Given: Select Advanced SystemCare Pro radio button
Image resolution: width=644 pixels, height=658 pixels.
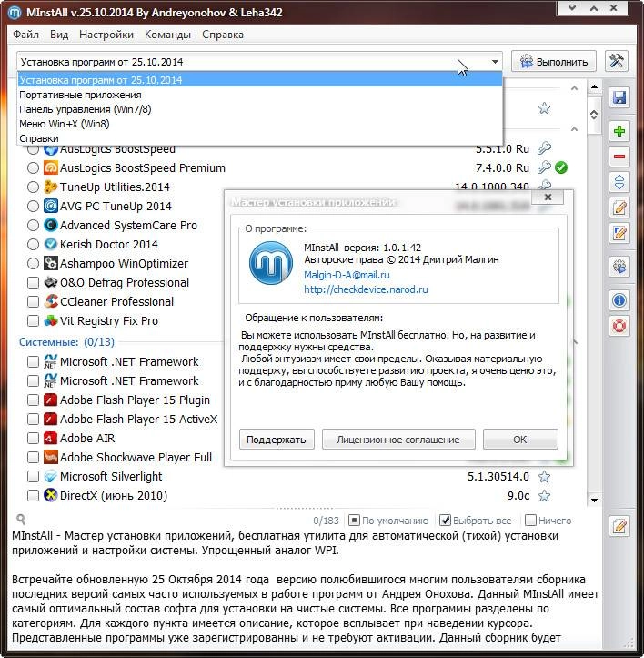Looking at the screenshot, I should pos(33,225).
